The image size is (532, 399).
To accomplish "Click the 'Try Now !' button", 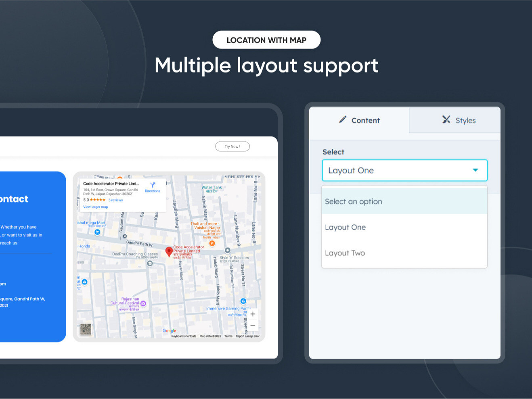I will pyautogui.click(x=232, y=146).
